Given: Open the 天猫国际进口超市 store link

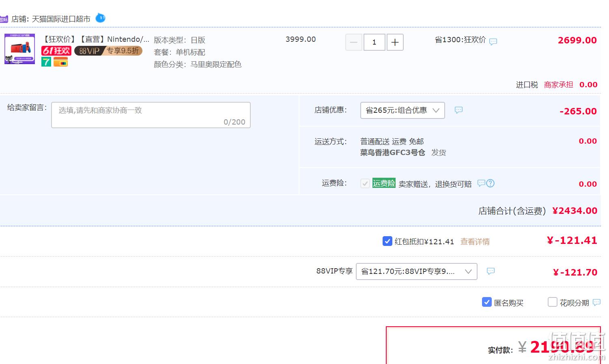Looking at the screenshot, I should 61,19.
